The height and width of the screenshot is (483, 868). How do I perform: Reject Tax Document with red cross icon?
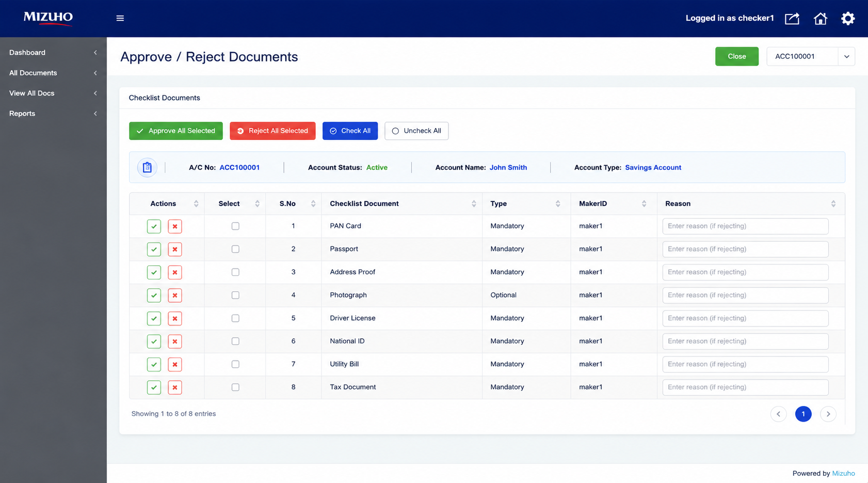(x=175, y=387)
